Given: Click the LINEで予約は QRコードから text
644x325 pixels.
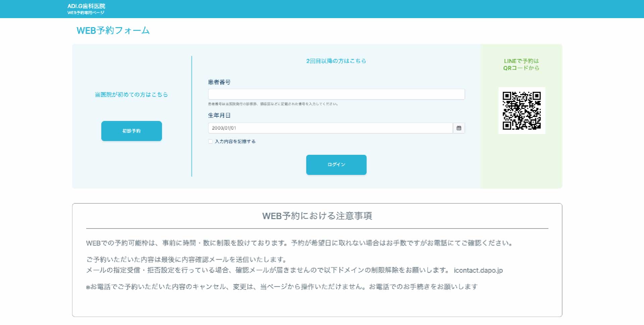Looking at the screenshot, I should coord(521,64).
